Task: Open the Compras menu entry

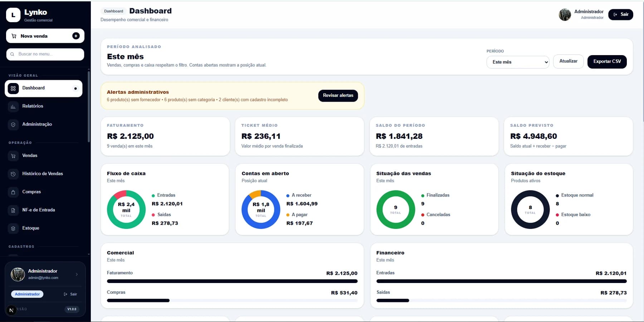Action: (x=44, y=192)
